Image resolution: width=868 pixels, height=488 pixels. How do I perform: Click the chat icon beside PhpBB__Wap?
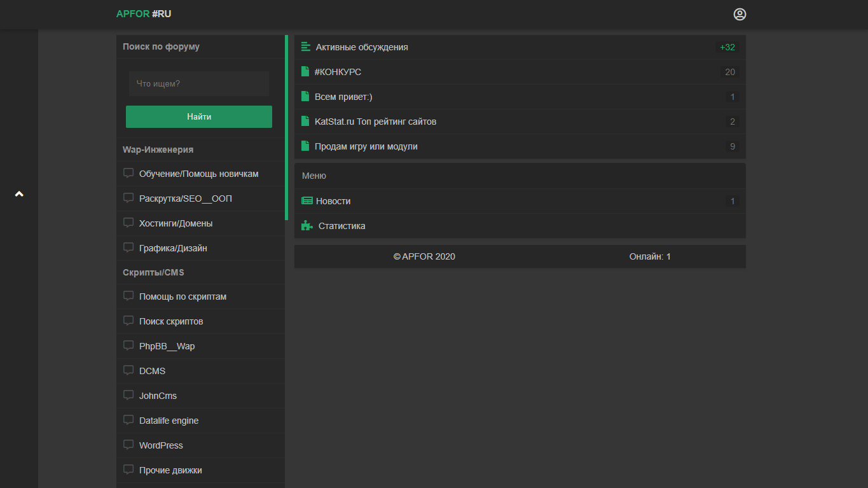click(128, 345)
